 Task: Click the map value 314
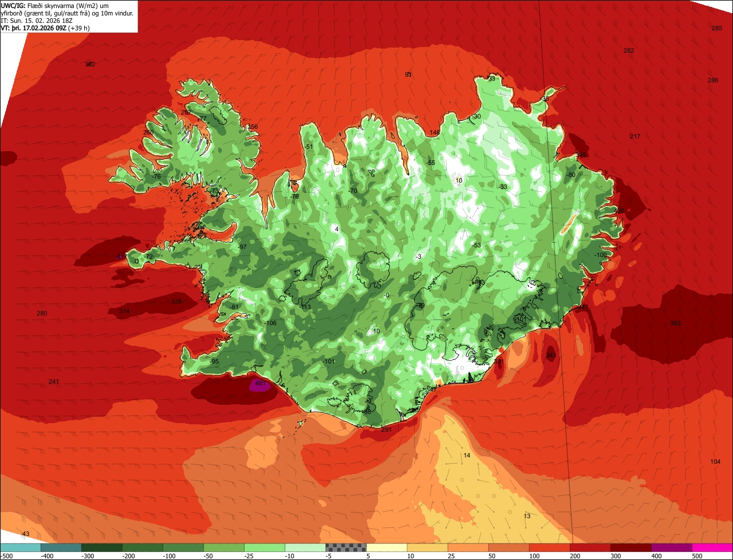(124, 311)
